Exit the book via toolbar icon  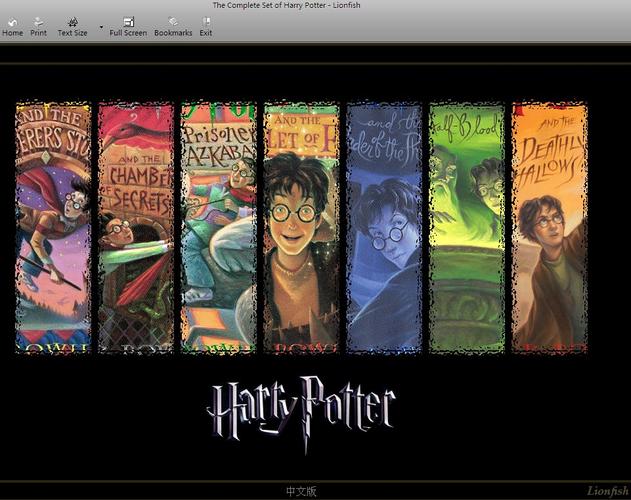point(206,21)
